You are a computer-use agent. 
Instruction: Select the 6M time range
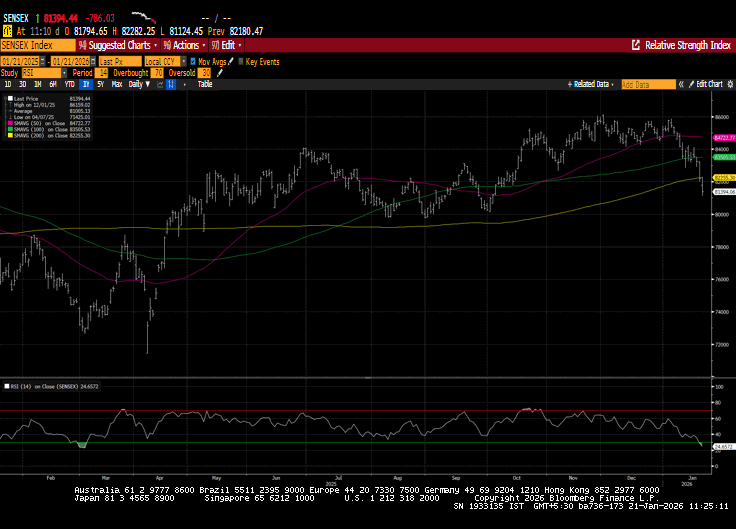tap(53, 84)
